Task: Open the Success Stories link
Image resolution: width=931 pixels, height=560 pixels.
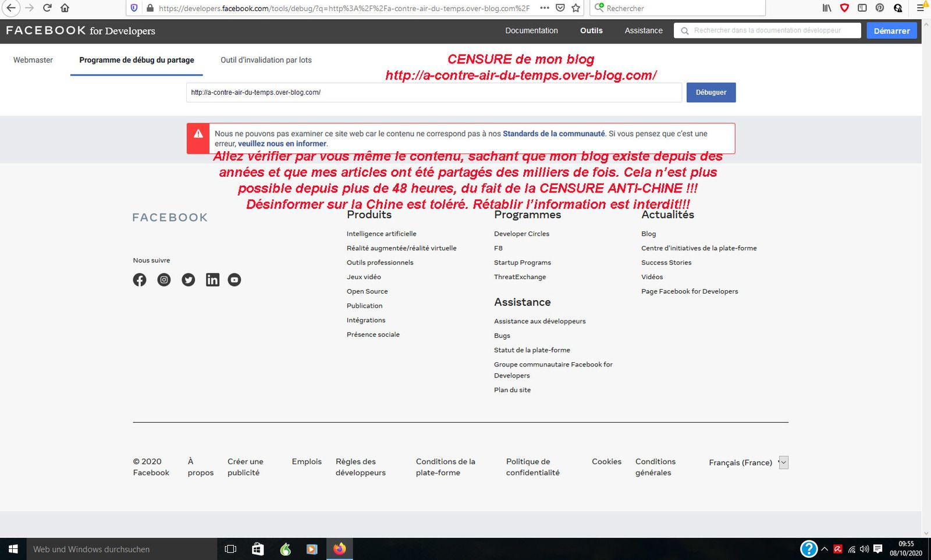Action: 666,263
